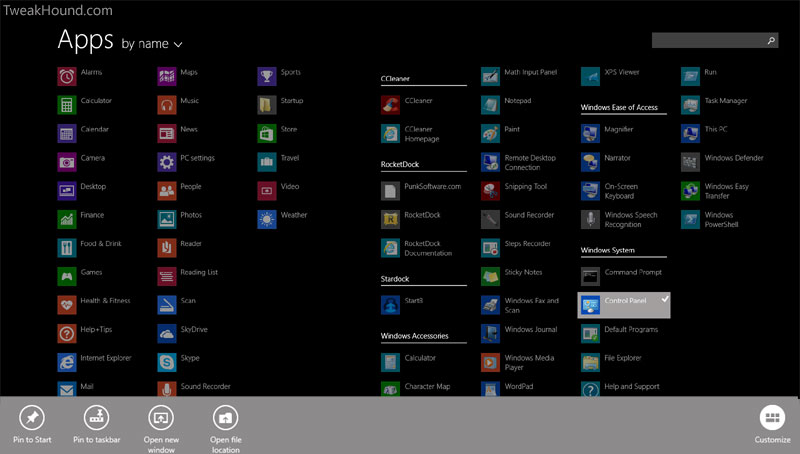Open the Store app icon
The width and height of the screenshot is (800, 454).
pyautogui.click(x=267, y=134)
